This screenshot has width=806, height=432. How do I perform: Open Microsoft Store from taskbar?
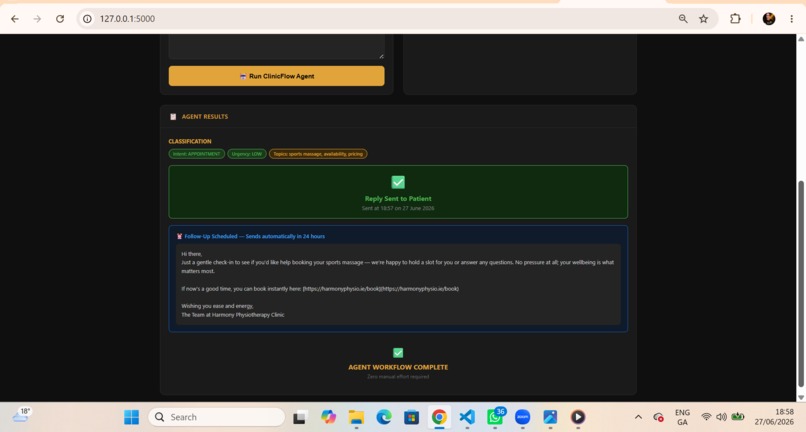pyautogui.click(x=411, y=417)
